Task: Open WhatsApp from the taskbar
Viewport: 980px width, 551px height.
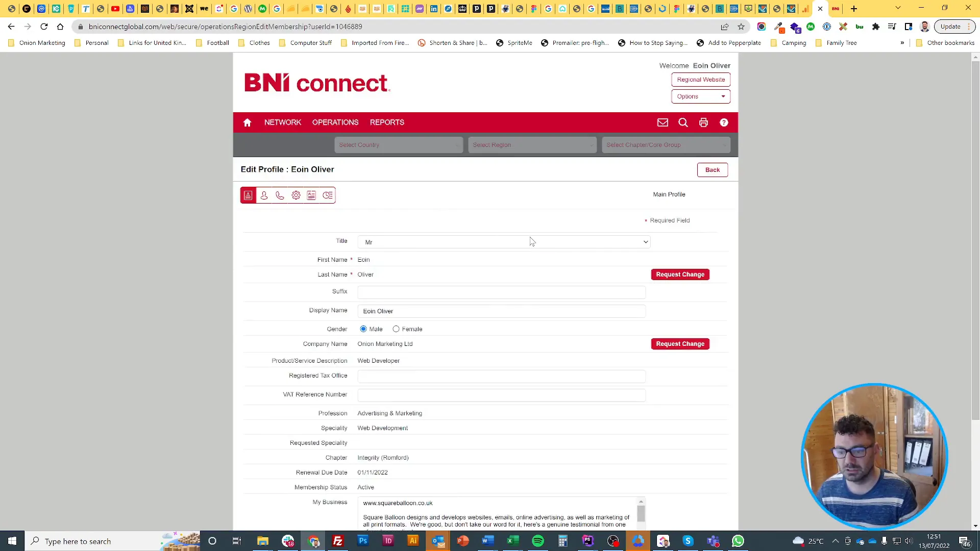Action: (x=738, y=541)
